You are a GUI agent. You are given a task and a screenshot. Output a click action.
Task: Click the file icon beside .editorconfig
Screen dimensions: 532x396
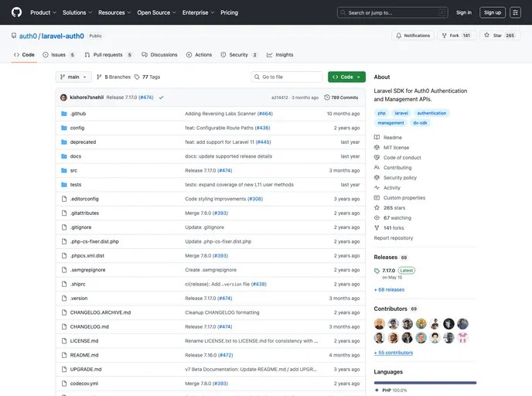coord(63,199)
